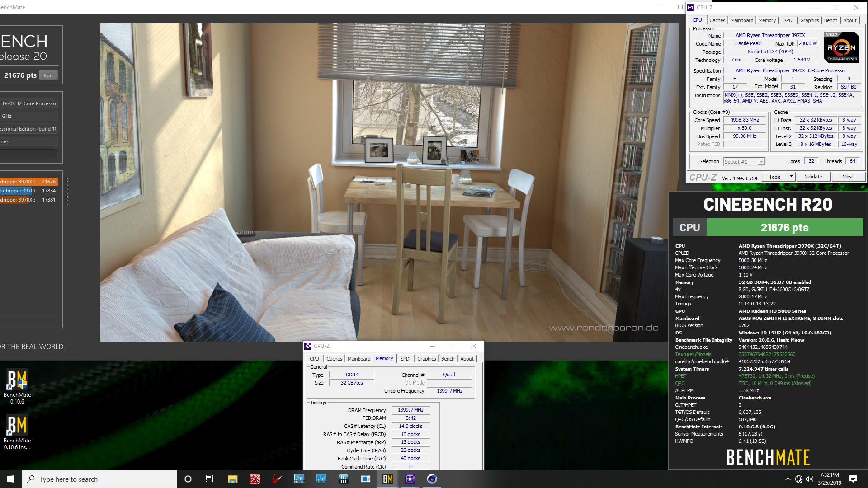The height and width of the screenshot is (488, 868).
Task: Click the Close button in CPU-Z
Action: pyautogui.click(x=848, y=177)
